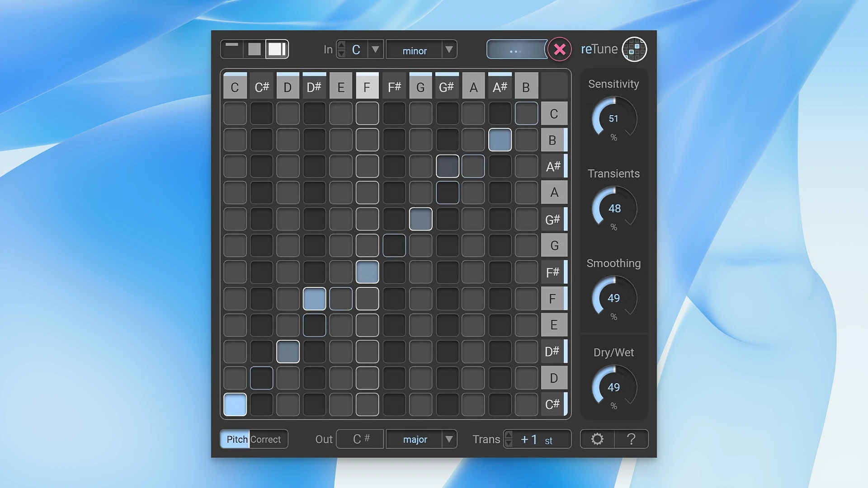This screenshot has height=488, width=868.
Task: Open the input key C dropdown arrow
Action: pyautogui.click(x=375, y=49)
